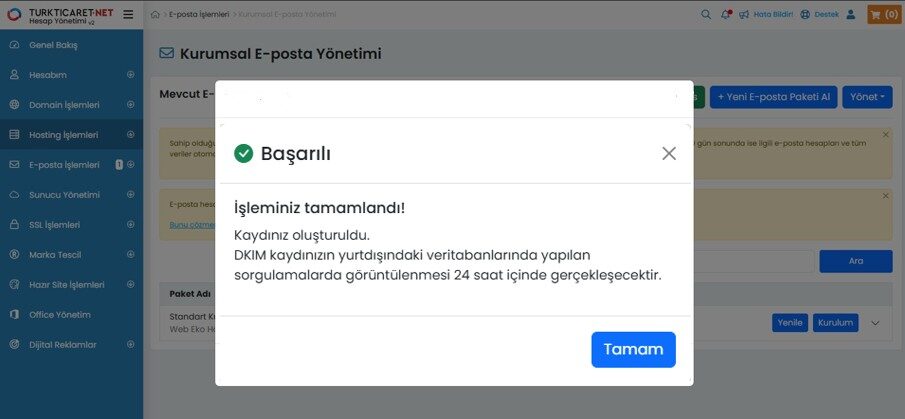Expand the SSL İşlemleri sidebar section
This screenshot has width=905, height=419.
click(x=130, y=225)
